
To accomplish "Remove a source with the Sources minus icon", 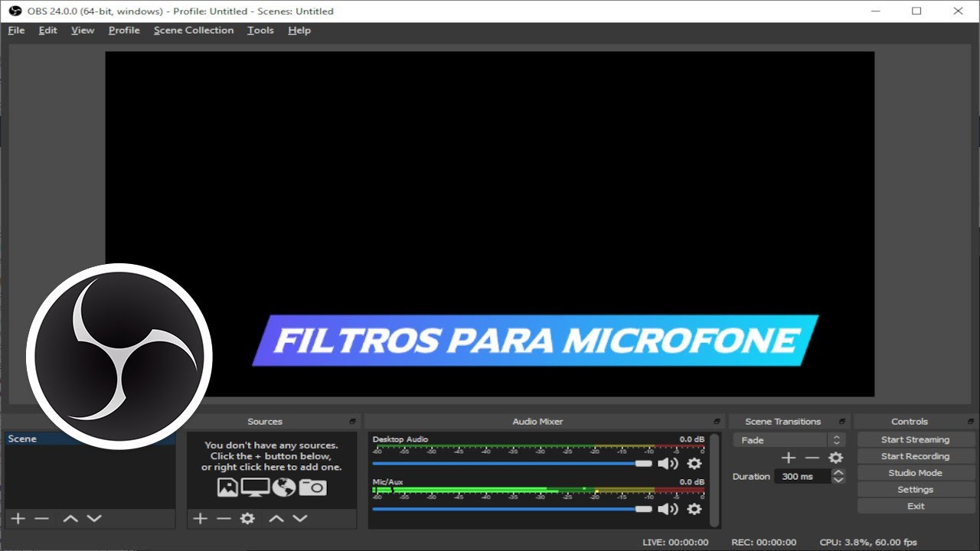I will [224, 518].
